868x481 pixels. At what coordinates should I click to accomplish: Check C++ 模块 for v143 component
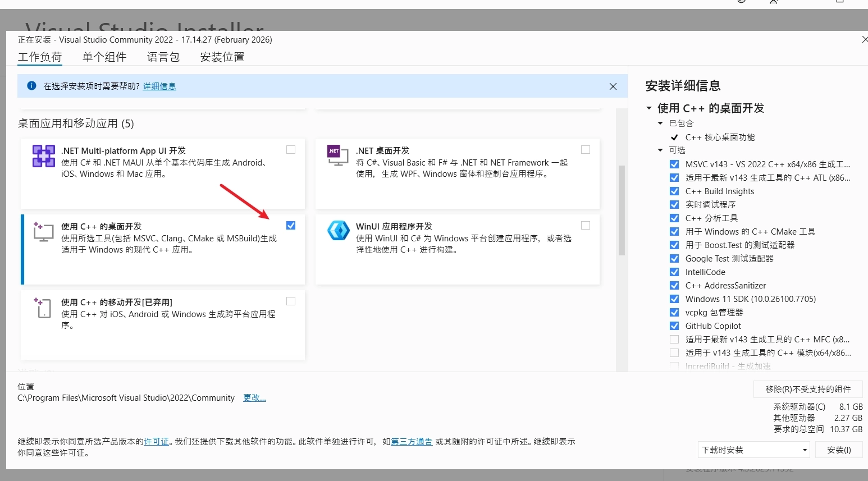(x=674, y=353)
